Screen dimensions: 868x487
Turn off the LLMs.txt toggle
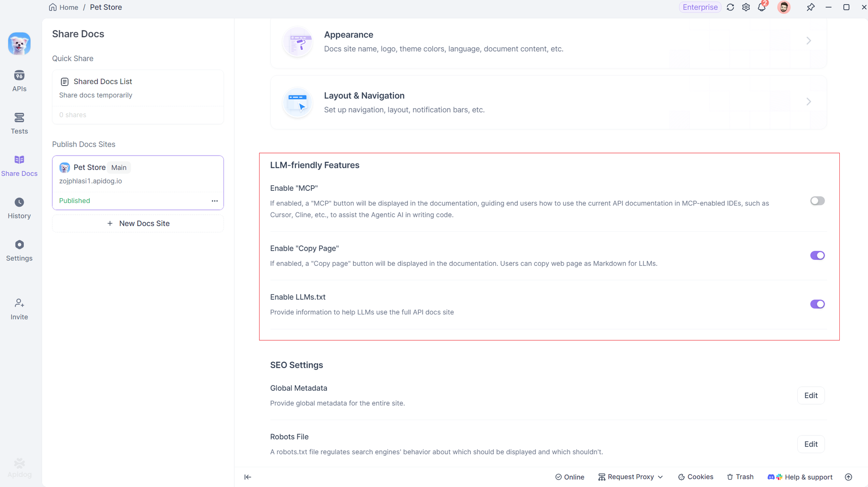point(817,304)
